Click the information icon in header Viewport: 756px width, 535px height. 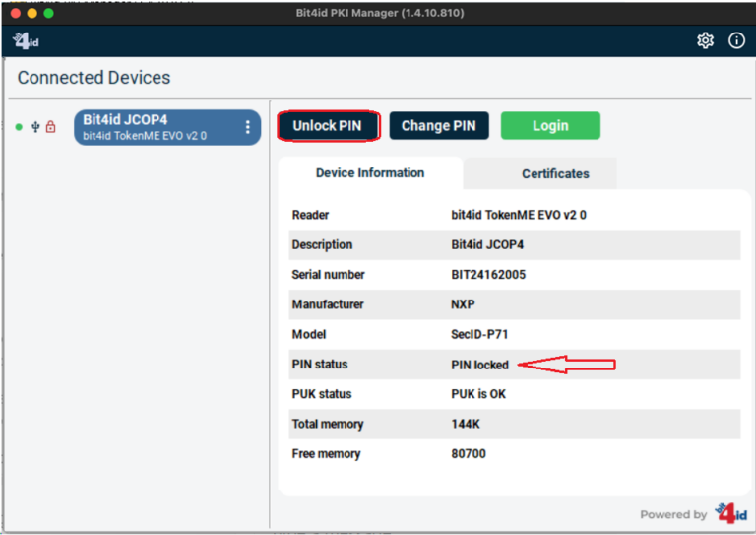click(x=736, y=40)
